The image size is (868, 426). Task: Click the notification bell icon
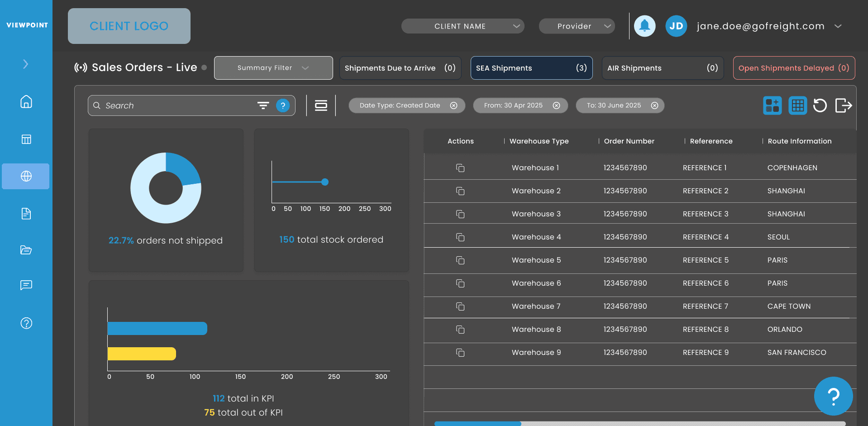point(644,26)
